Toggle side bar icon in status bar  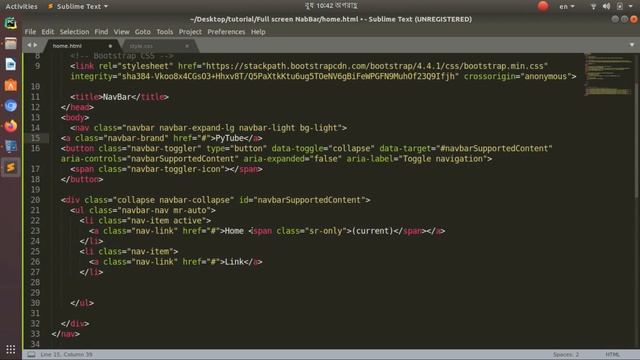pyautogui.click(x=31, y=354)
